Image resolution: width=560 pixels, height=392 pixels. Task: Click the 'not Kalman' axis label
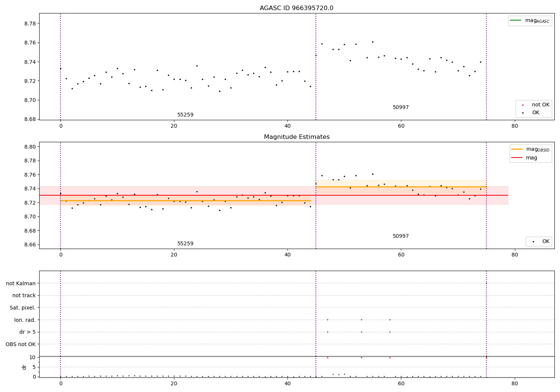point(21,283)
